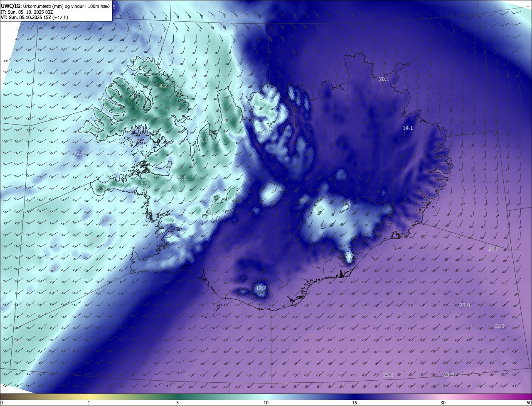Click the 4.2 value in the Westfjords
Image resolution: width=532 pixels, height=406 pixels.
[163, 86]
